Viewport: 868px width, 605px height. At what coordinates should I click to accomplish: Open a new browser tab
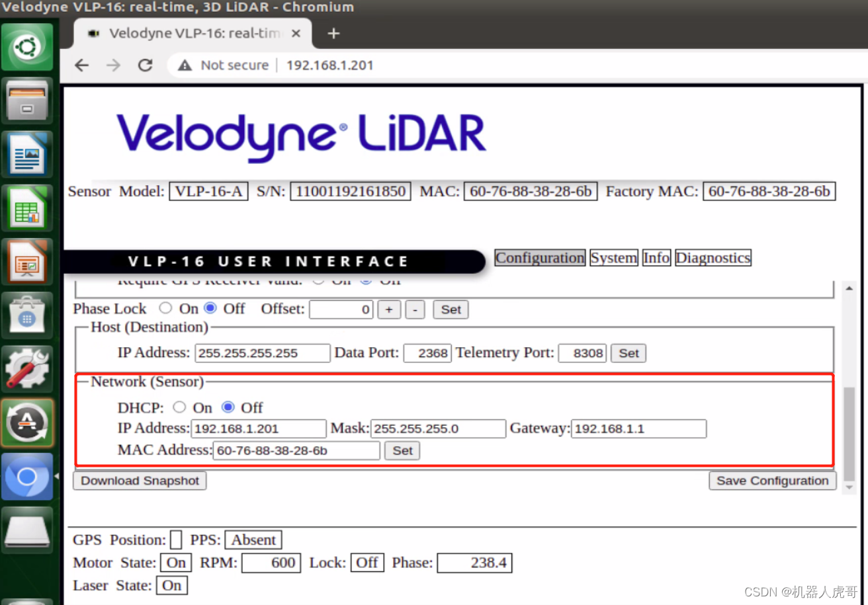(333, 33)
